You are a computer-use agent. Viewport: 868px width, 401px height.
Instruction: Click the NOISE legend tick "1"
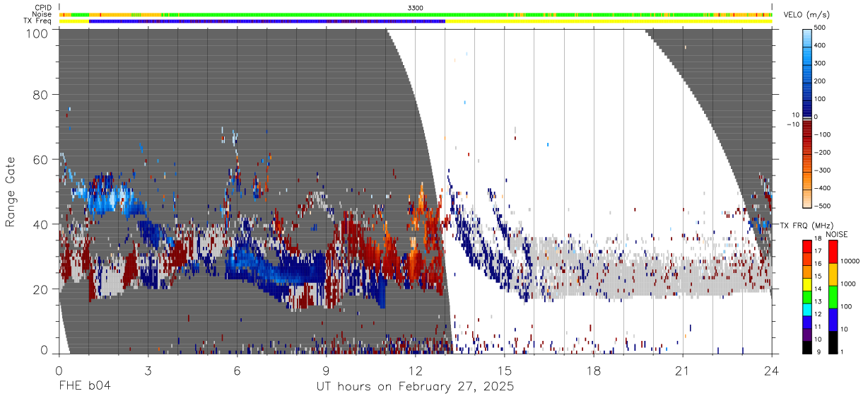(841, 351)
